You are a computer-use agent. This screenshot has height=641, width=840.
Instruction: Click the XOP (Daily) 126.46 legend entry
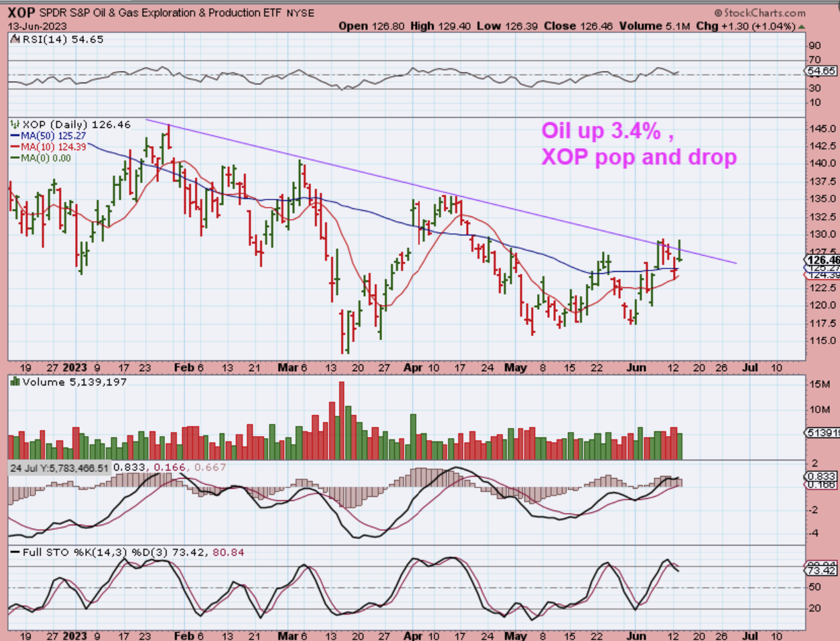[x=77, y=124]
